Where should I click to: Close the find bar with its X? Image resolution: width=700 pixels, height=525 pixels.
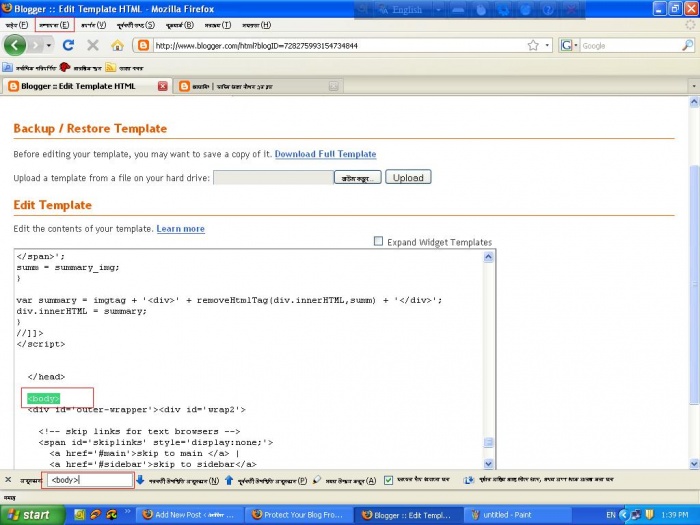tap(8, 480)
